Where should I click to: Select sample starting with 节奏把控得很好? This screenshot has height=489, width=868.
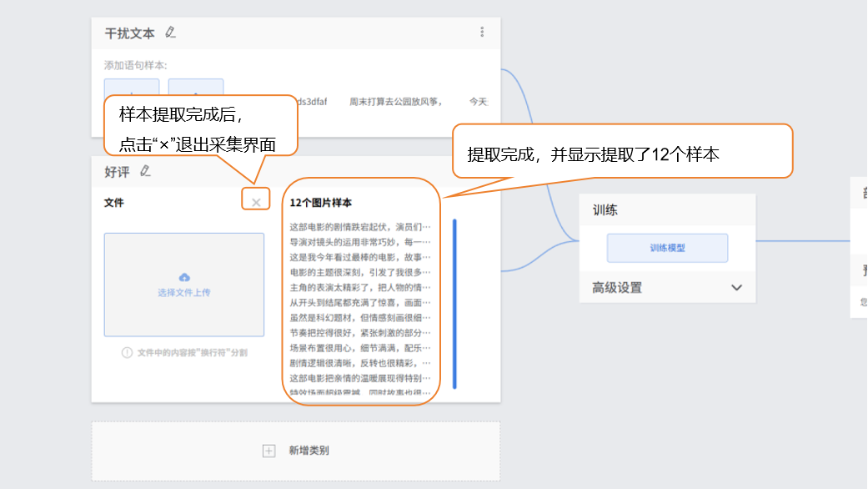click(x=359, y=333)
